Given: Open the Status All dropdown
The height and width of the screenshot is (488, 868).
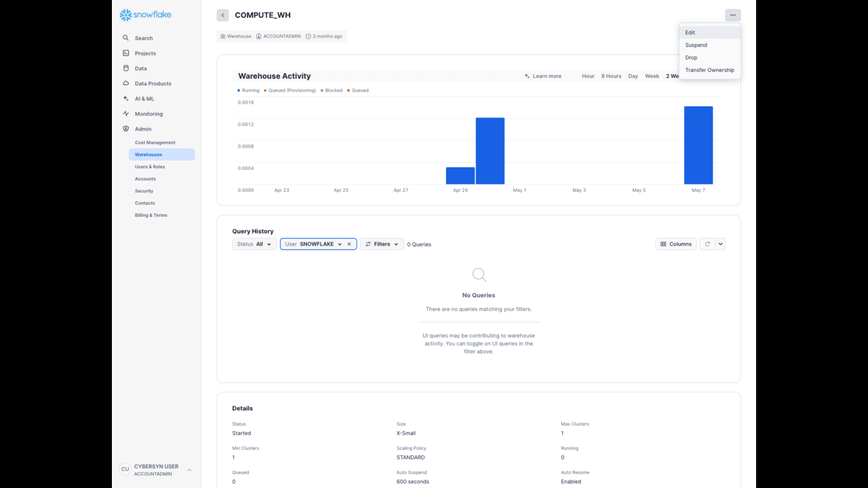Looking at the screenshot, I should tap(254, 244).
